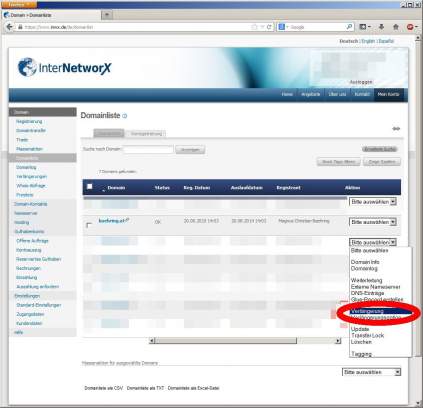Click the red Adblock icon in toolbar

click(x=410, y=27)
